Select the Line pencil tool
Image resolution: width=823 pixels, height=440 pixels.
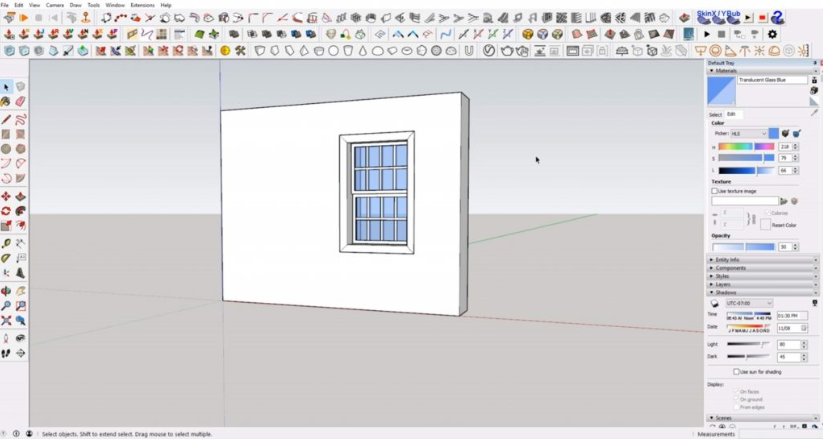6,120
